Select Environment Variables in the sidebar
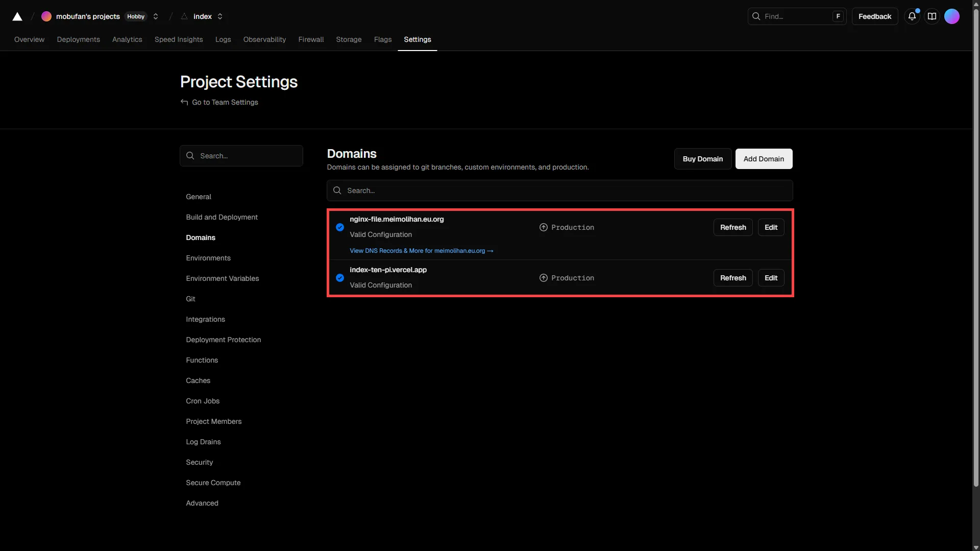This screenshot has height=551, width=980. 222,278
